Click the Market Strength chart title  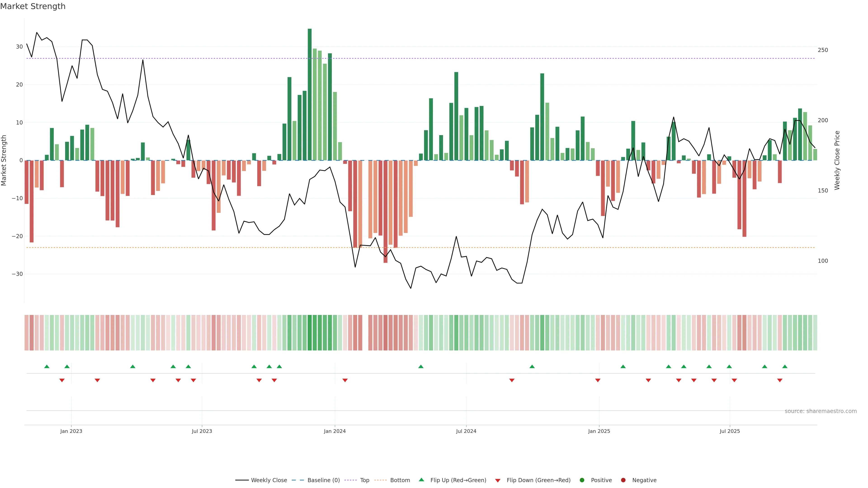tap(33, 6)
